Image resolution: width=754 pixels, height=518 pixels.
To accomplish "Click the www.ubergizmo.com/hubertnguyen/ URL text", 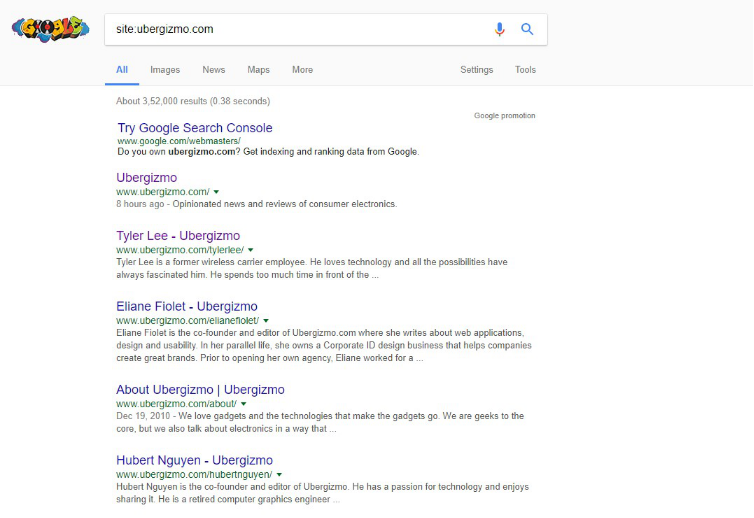I will pyautogui.click(x=194, y=475).
